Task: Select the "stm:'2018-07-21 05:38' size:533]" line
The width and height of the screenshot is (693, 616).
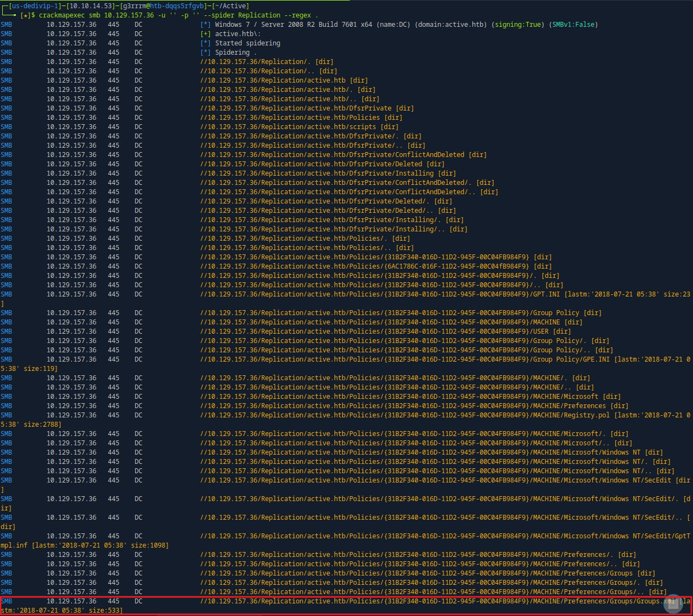Action: pos(62,611)
